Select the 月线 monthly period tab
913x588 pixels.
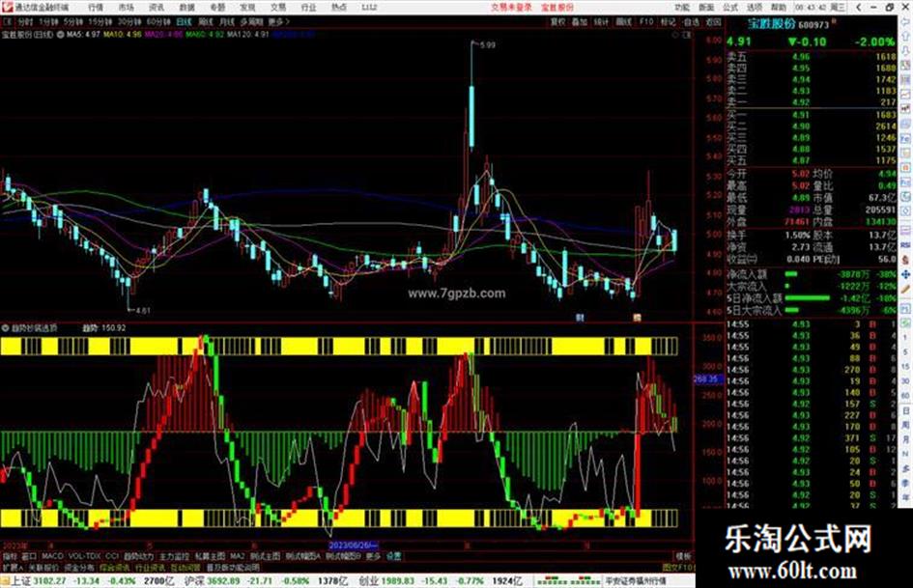[226, 21]
